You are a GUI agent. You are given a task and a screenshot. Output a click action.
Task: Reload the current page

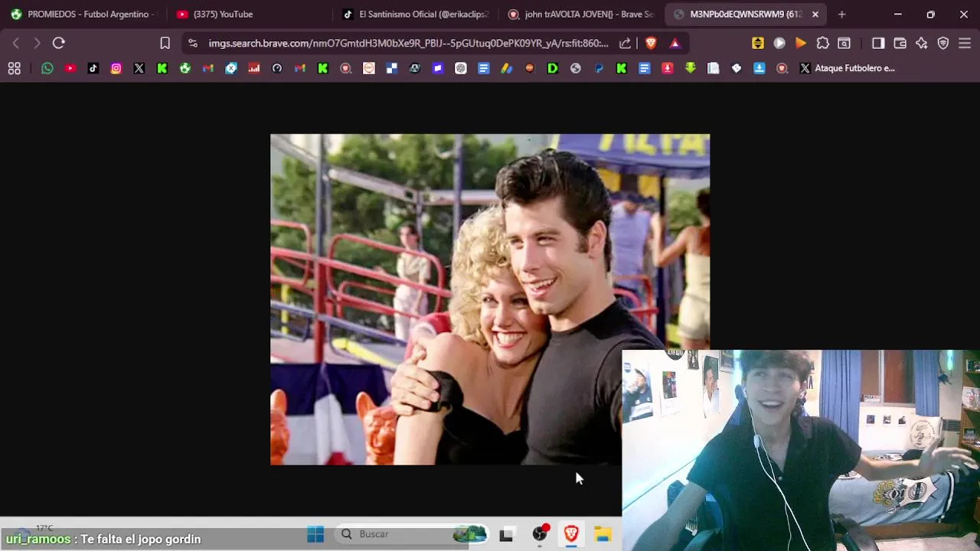coord(59,44)
